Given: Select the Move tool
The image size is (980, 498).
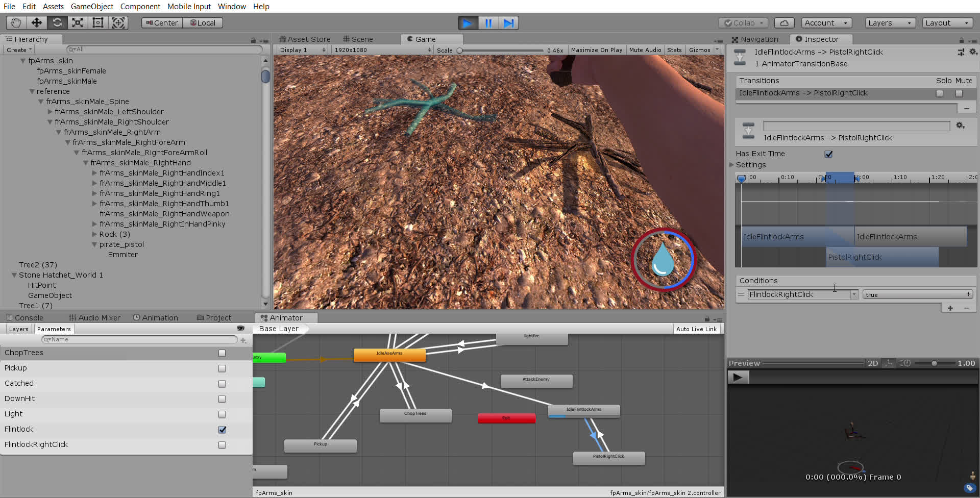Looking at the screenshot, I should [x=37, y=23].
